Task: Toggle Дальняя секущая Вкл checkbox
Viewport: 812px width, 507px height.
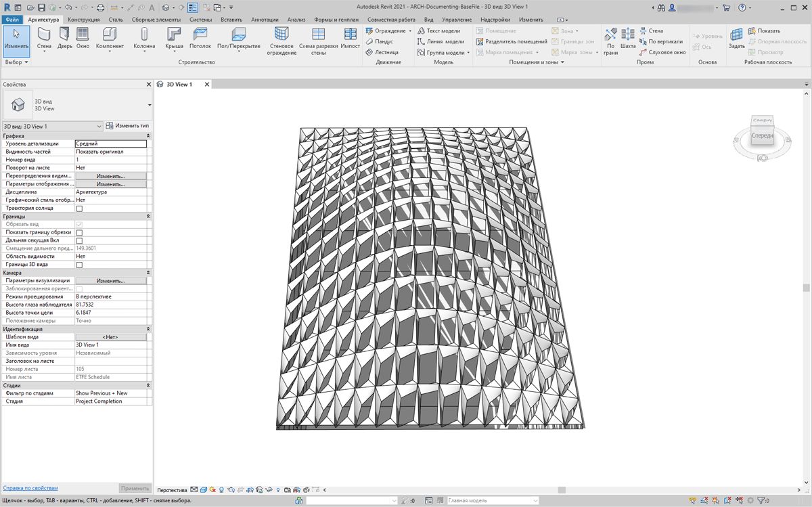Action: tap(79, 241)
